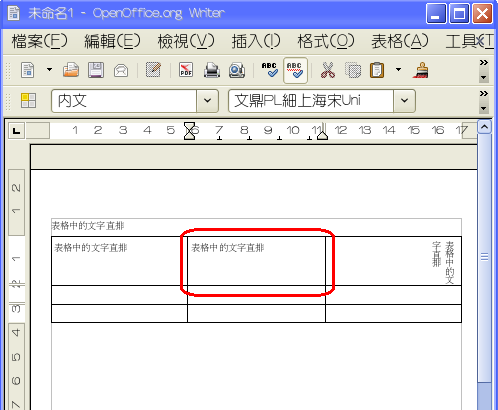This screenshot has width=498, height=410.
Task: Toggle the Edit File icon
Action: pos(153,70)
